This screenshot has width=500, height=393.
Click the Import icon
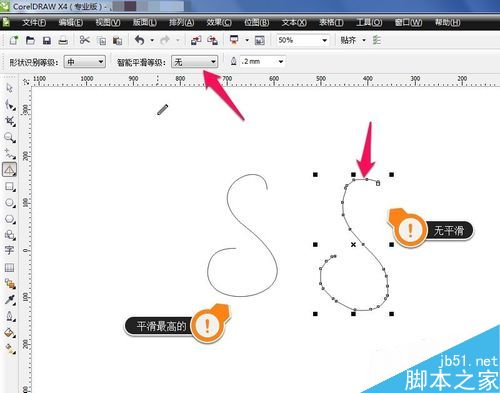pos(196,40)
